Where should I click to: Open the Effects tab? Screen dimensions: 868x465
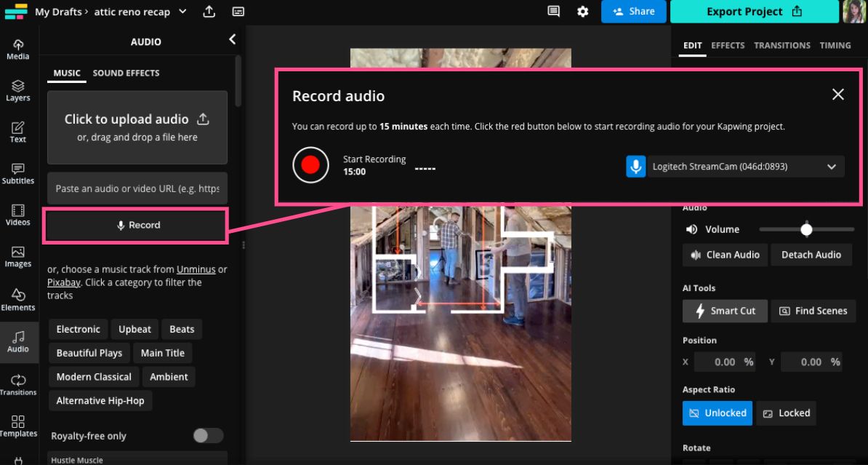[728, 45]
